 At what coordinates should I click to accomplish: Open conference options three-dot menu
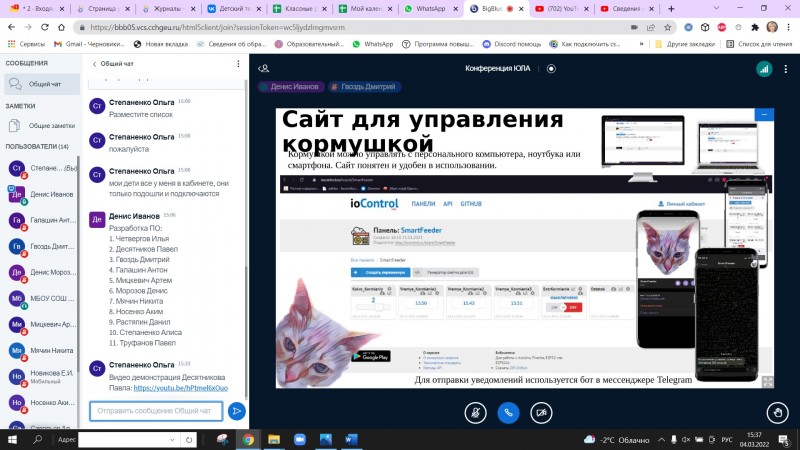(786, 68)
